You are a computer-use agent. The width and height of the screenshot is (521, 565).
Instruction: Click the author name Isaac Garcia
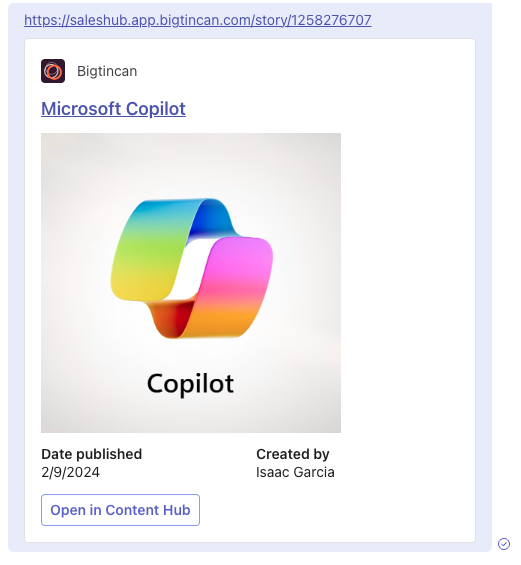[295, 472]
